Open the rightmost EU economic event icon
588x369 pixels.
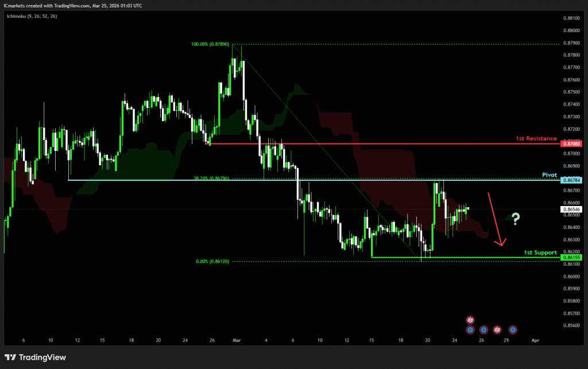[513, 329]
